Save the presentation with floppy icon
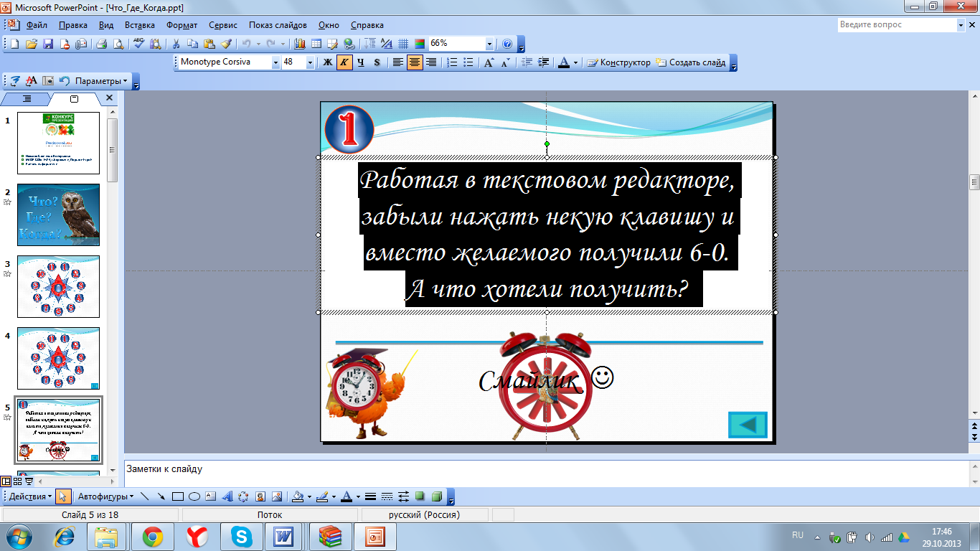Screen dimensions: 980x551 point(48,44)
